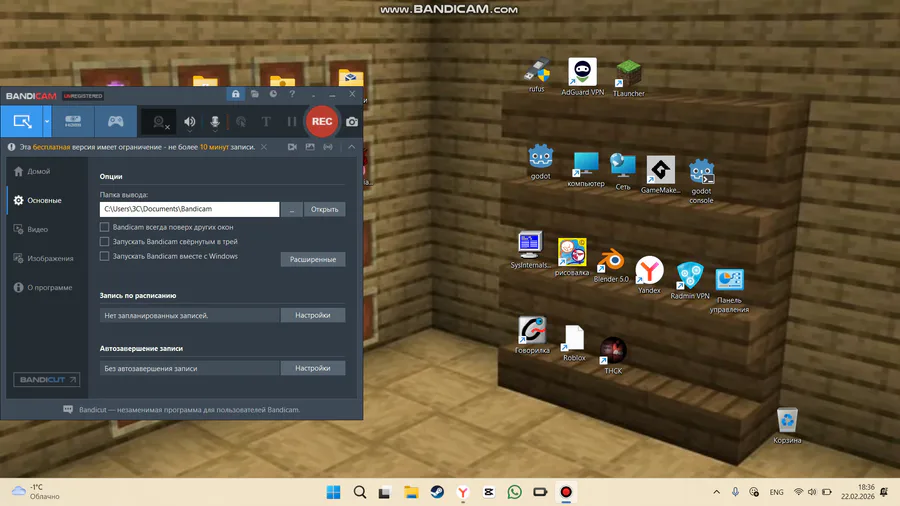Enable Bandicam always on top checkbox
The height and width of the screenshot is (506, 900).
click(104, 227)
